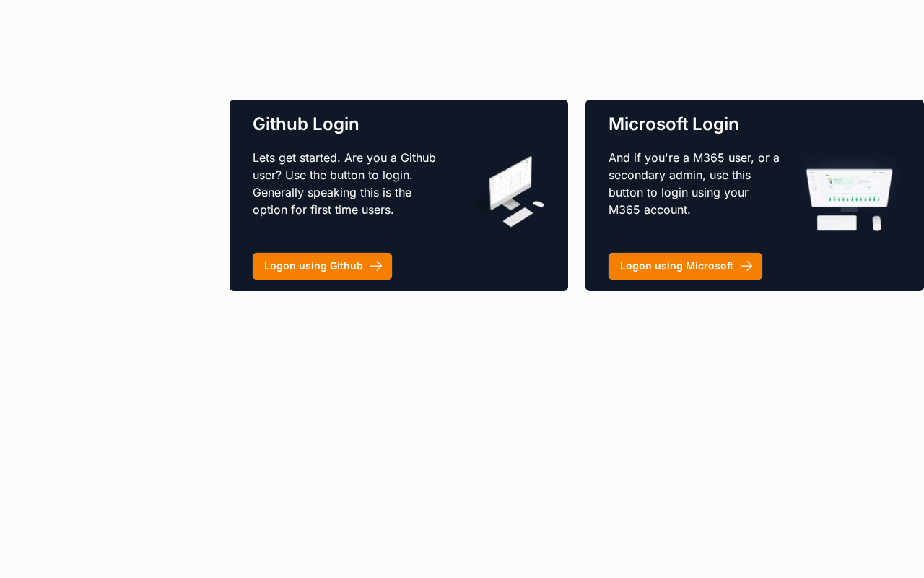Click the 'Lets get started' description paragraph
The height and width of the screenshot is (578, 924).
click(344, 184)
